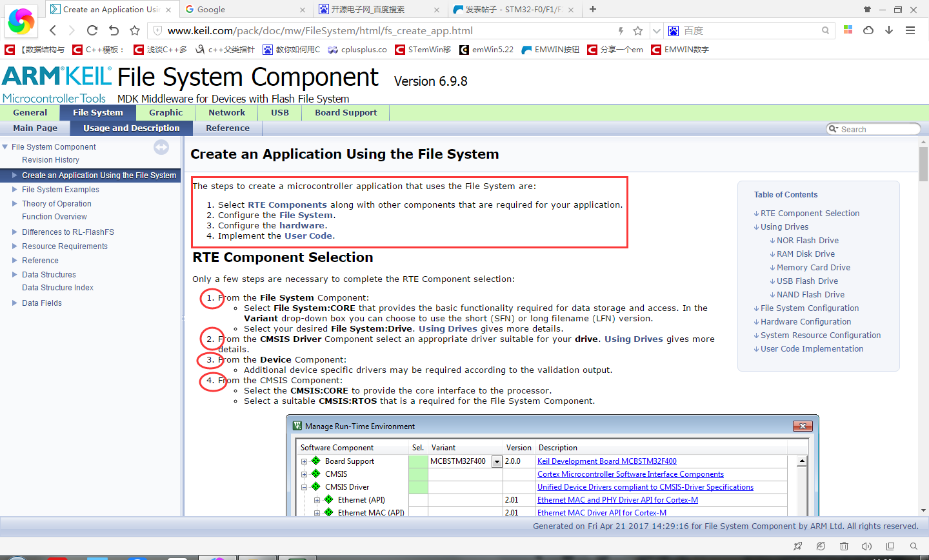Viewport: 929px width, 560px height.
Task: Open the emWin5.22 bookmark
Action: click(x=486, y=50)
